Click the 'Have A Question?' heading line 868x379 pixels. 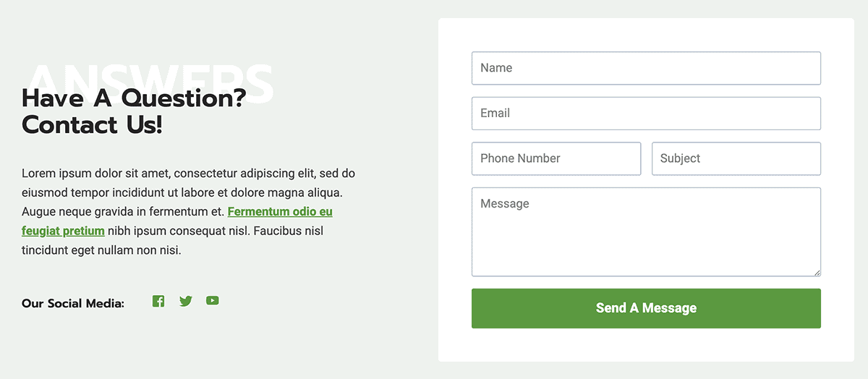pyautogui.click(x=134, y=98)
